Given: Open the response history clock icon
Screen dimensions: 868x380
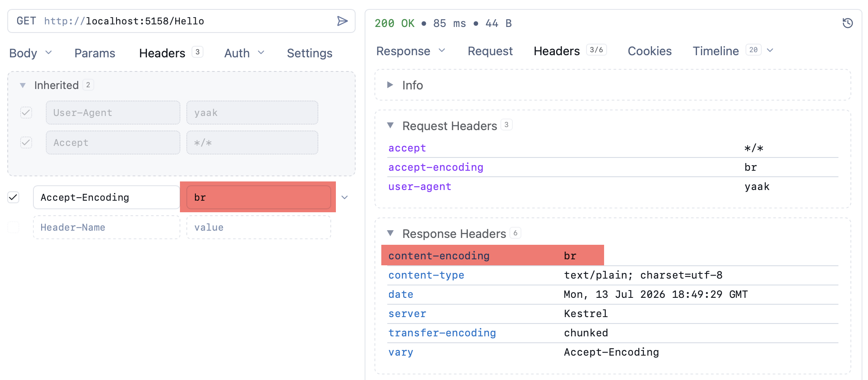Looking at the screenshot, I should click(x=847, y=23).
